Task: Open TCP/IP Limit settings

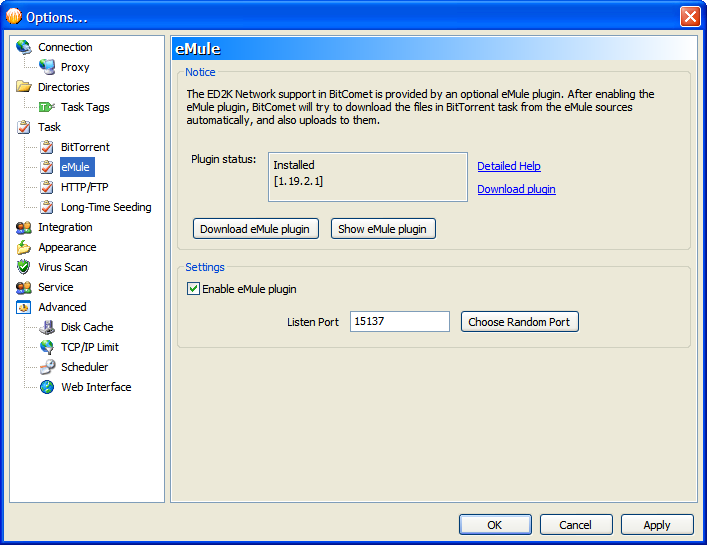Action: pos(90,347)
